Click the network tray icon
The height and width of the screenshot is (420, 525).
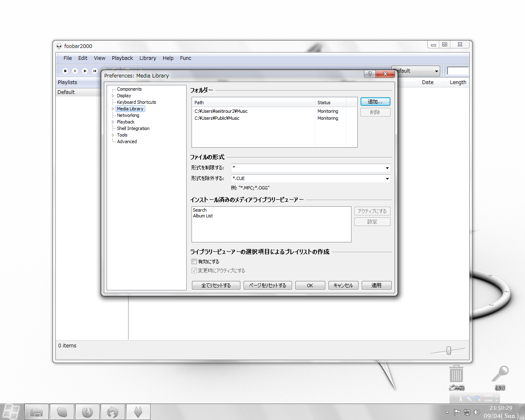pyautogui.click(x=467, y=412)
